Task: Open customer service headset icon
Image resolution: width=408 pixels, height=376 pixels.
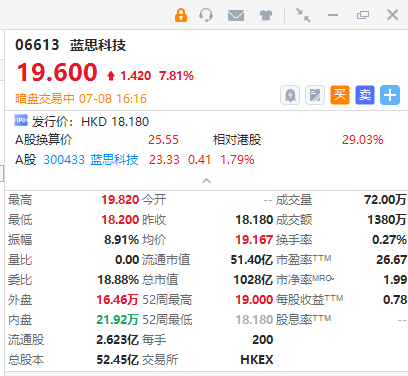Action: coord(206,15)
